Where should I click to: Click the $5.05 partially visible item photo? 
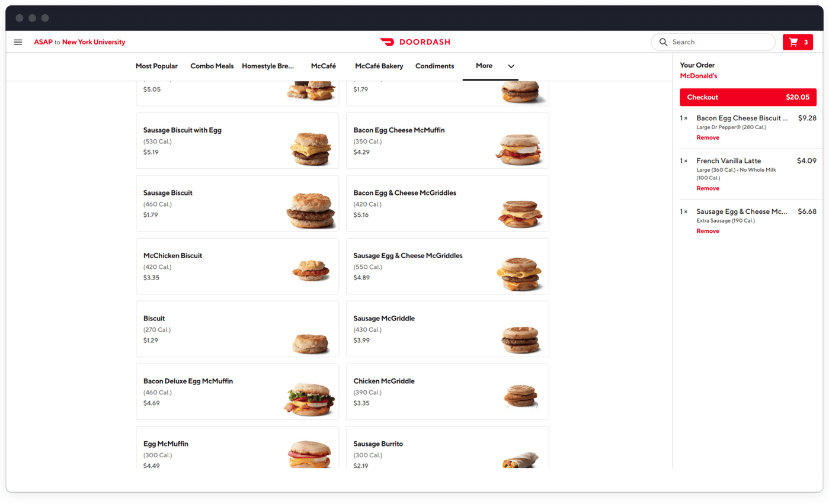click(311, 90)
